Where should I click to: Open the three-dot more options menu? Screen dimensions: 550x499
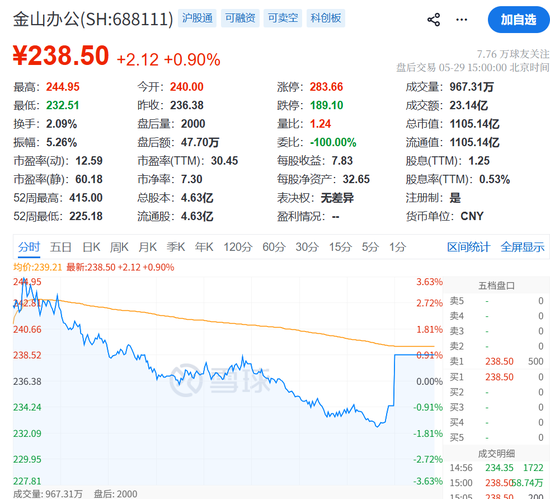(461, 20)
